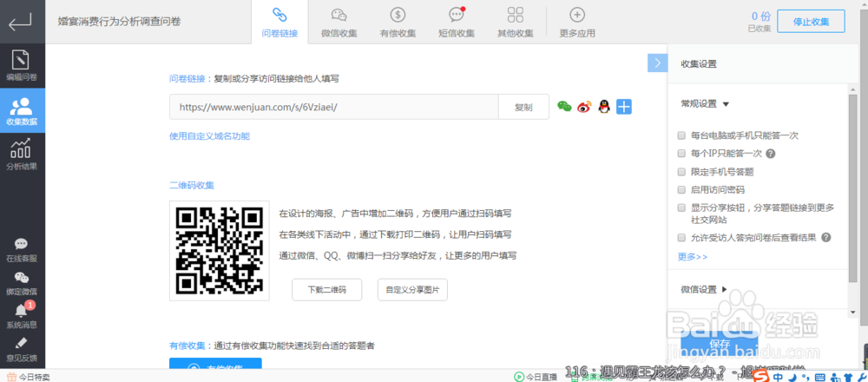Switch to the 微信收集 tab
Image resolution: width=868 pixels, height=382 pixels.
click(x=339, y=23)
